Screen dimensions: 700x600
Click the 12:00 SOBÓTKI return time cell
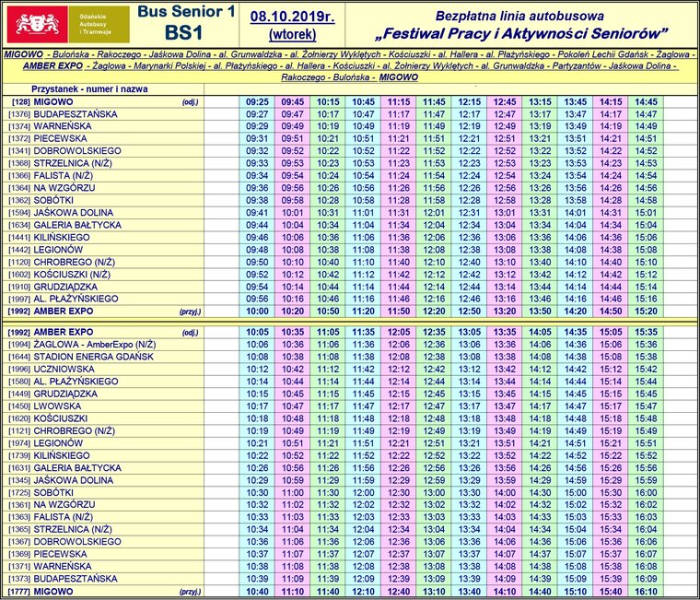(x=364, y=493)
